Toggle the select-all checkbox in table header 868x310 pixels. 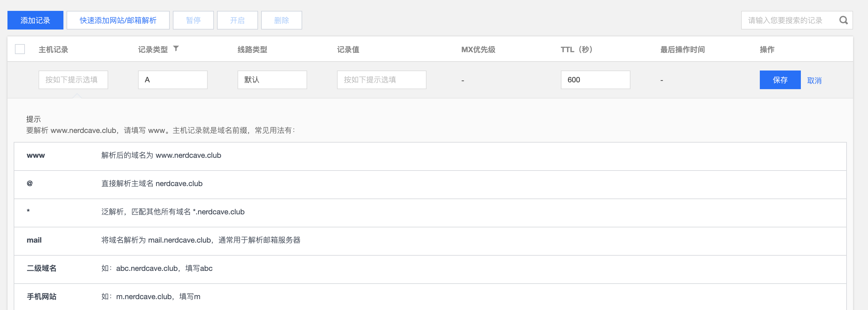click(20, 49)
